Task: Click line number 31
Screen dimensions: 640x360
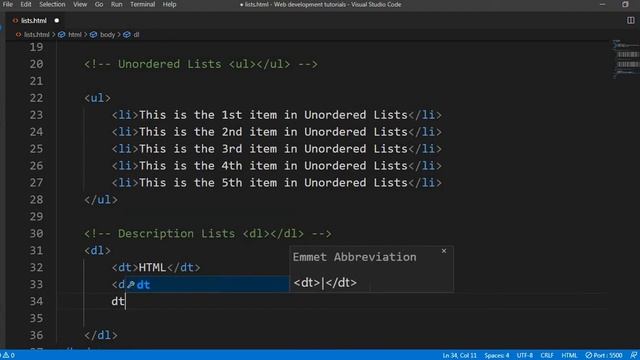Action: (36, 250)
